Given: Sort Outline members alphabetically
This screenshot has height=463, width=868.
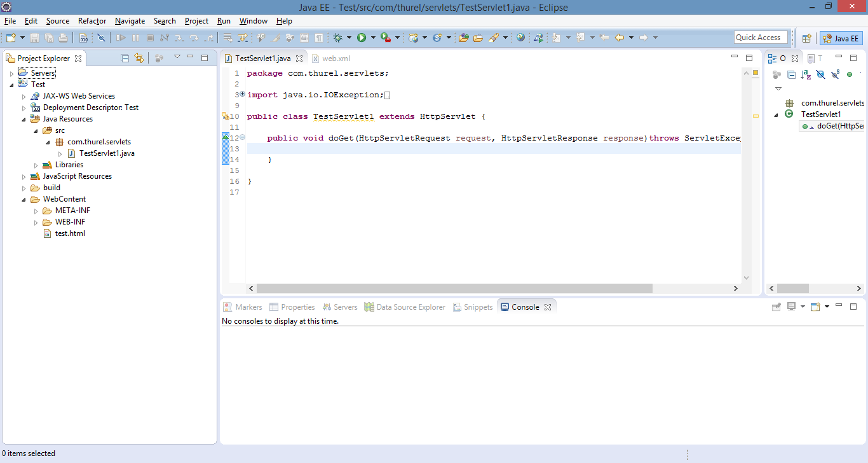Looking at the screenshot, I should (806, 74).
